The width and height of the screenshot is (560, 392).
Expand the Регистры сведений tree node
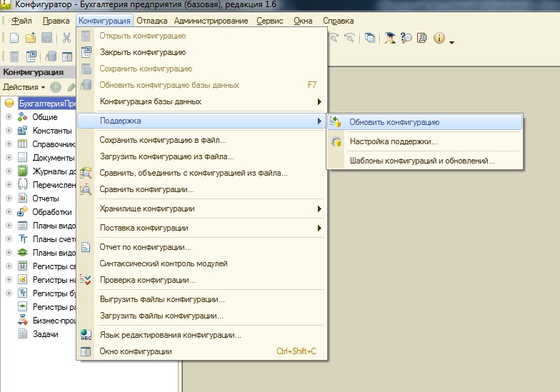point(9,266)
